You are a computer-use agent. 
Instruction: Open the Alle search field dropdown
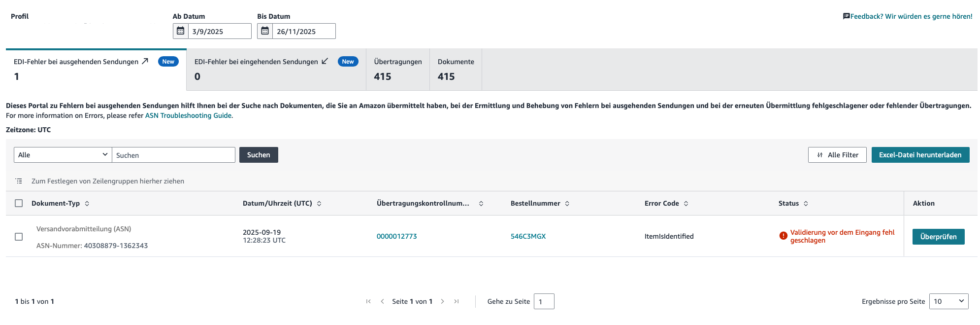point(63,155)
